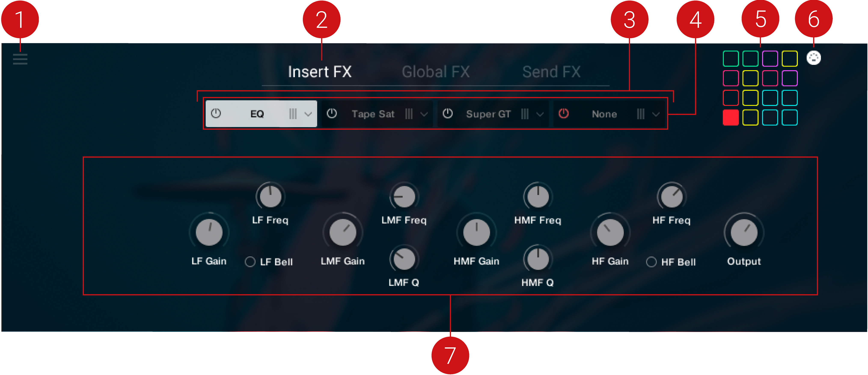This screenshot has height=375, width=868.
Task: Expand the EQ effect dropdown chevron
Action: pos(308,114)
